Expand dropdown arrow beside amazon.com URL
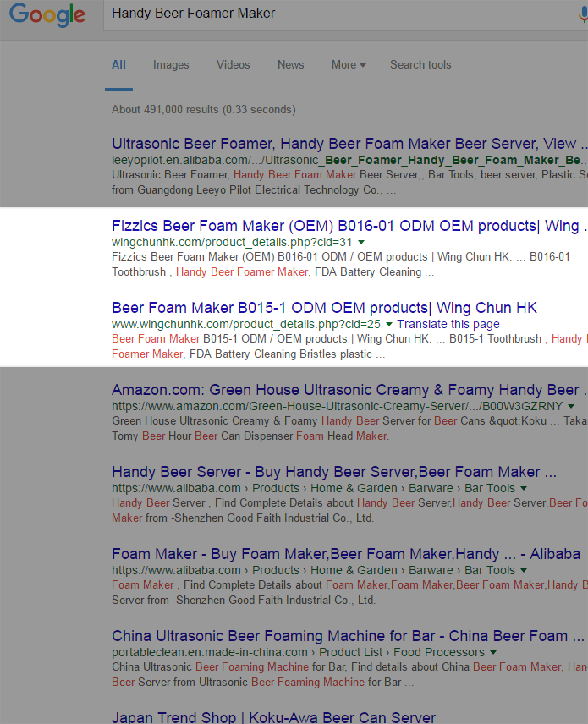This screenshot has width=588, height=724. tap(571, 406)
